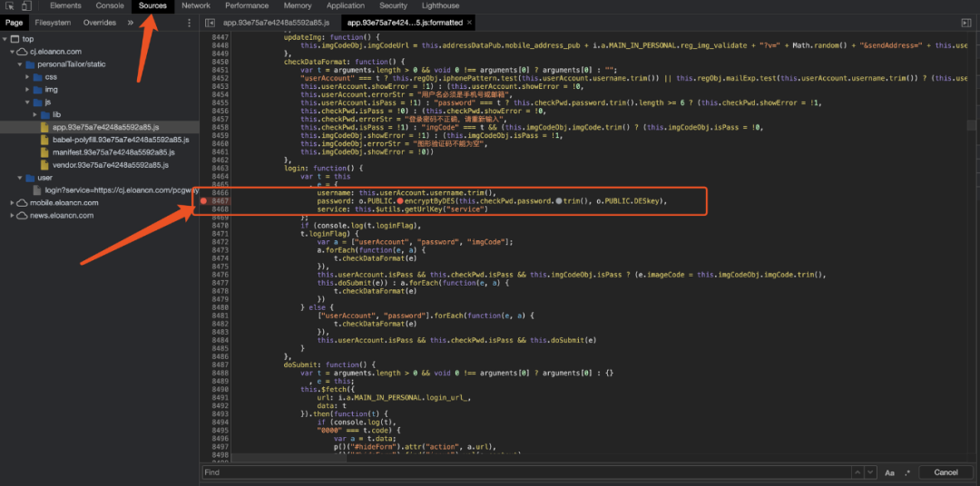Viewport: 980px width, 486px height.
Task: Toggle match case Aa in Find
Action: click(890, 472)
